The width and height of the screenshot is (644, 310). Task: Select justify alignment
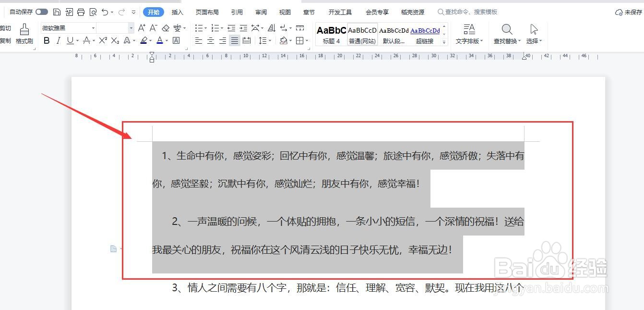235,41
